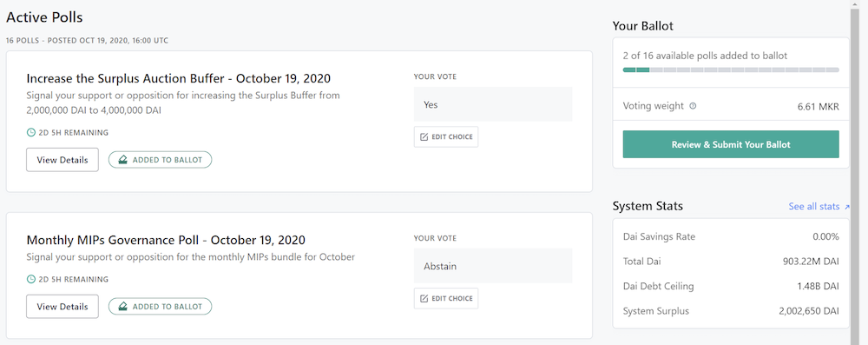The image size is (868, 345).
Task: Open View Details for Surplus Auction Buffer poll
Action: tap(62, 160)
